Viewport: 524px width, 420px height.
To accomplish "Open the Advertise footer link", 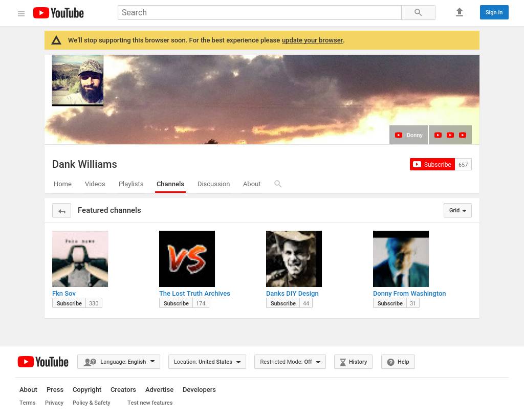I will click(x=160, y=390).
